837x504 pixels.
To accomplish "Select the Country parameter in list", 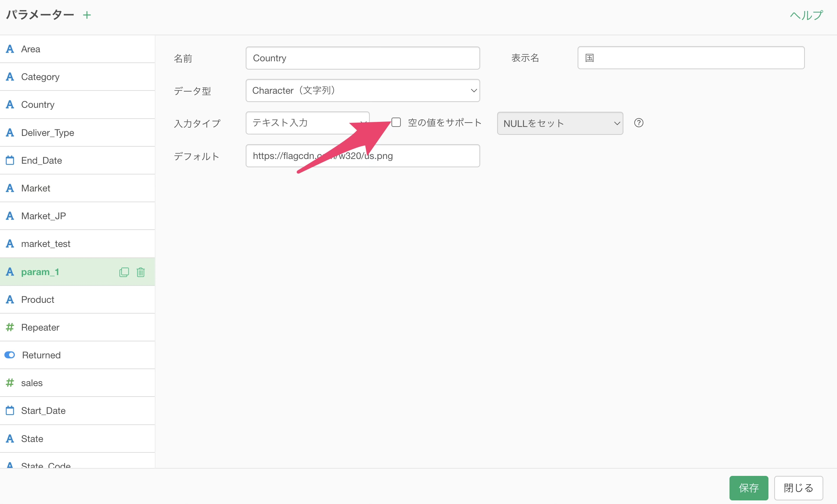I will click(78, 105).
